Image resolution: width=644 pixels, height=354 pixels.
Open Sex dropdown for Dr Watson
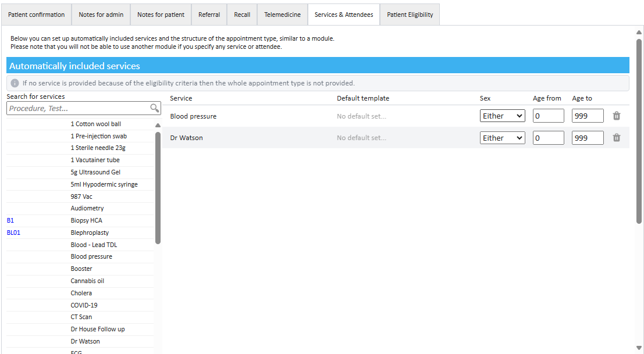coord(503,138)
